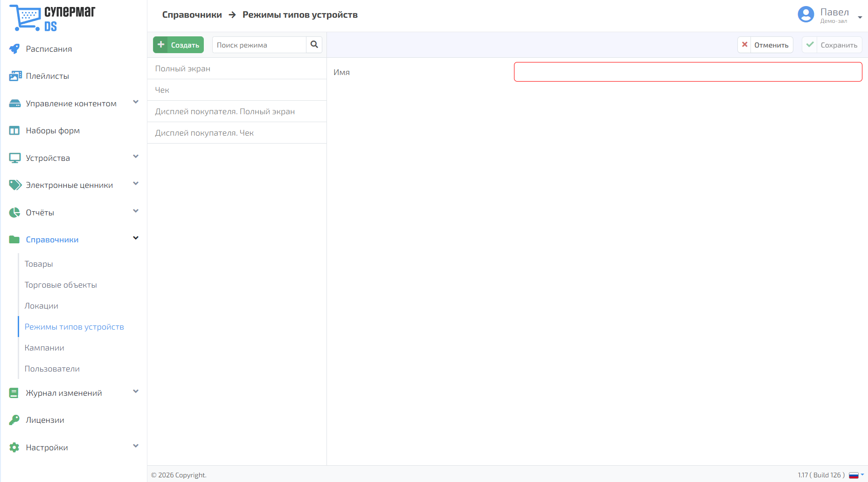Click the Отменить button
The width and height of the screenshot is (868, 482).
click(765, 45)
